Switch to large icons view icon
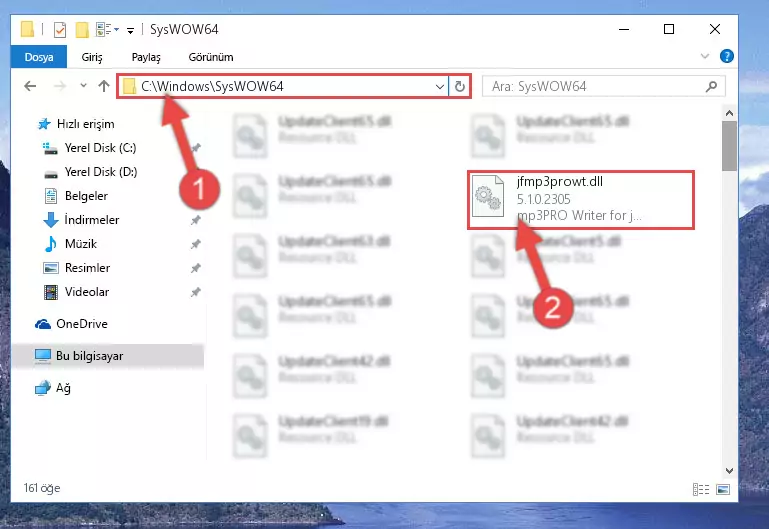Viewport: 769px width, 529px height. click(723, 489)
